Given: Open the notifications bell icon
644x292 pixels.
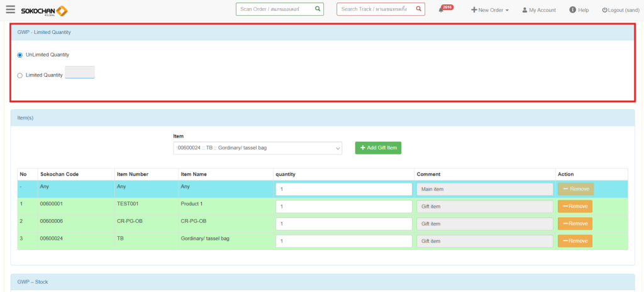Looking at the screenshot, I should 441,11.
